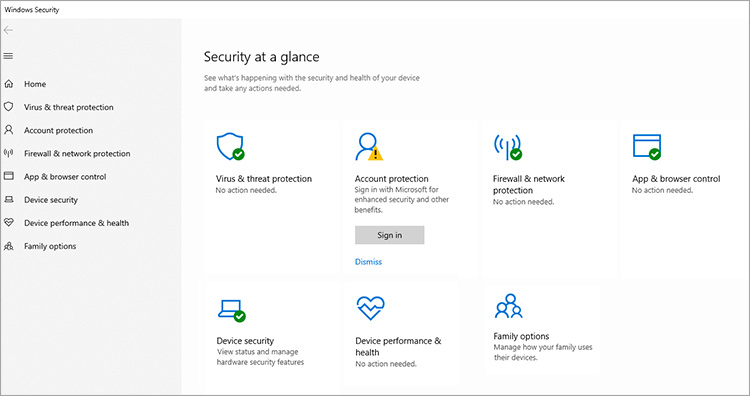Viewport: 750px width, 396px height.
Task: Open Device security from sidebar
Action: click(x=51, y=200)
